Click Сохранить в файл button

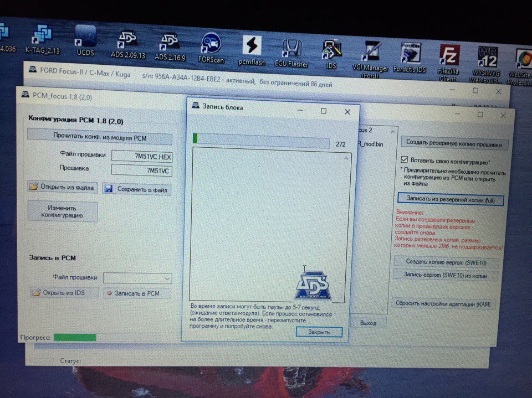137,189
